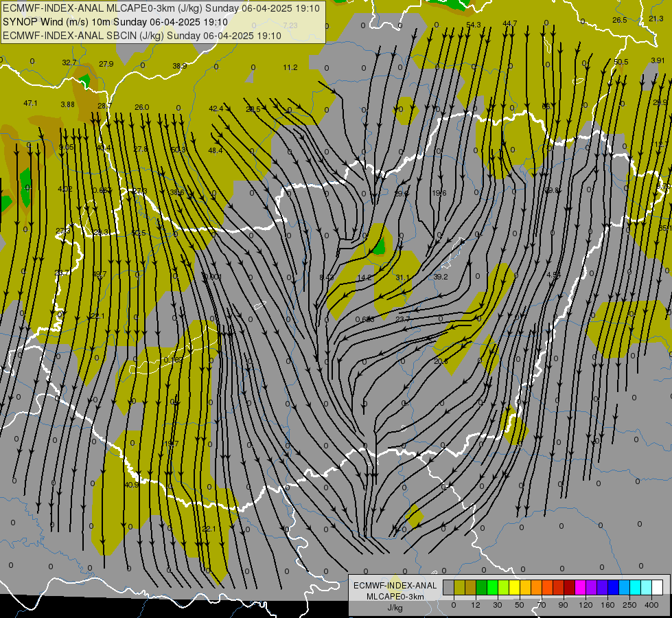Click the map value 26.0

coord(142,107)
